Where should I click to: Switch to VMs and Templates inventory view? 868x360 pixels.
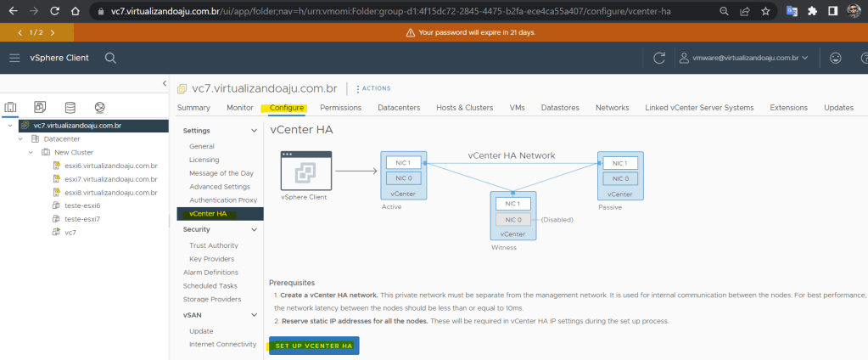click(40, 108)
